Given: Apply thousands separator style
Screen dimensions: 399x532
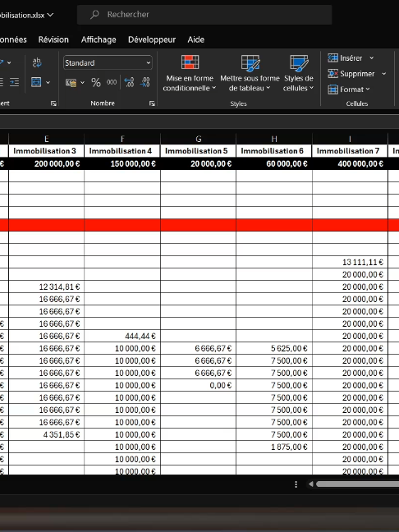Looking at the screenshot, I should [112, 82].
